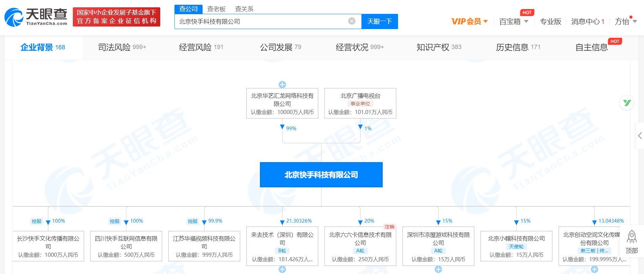Open 北京六六卡信息技术有限公司 node
This screenshot has height=274, width=644.
click(360, 246)
